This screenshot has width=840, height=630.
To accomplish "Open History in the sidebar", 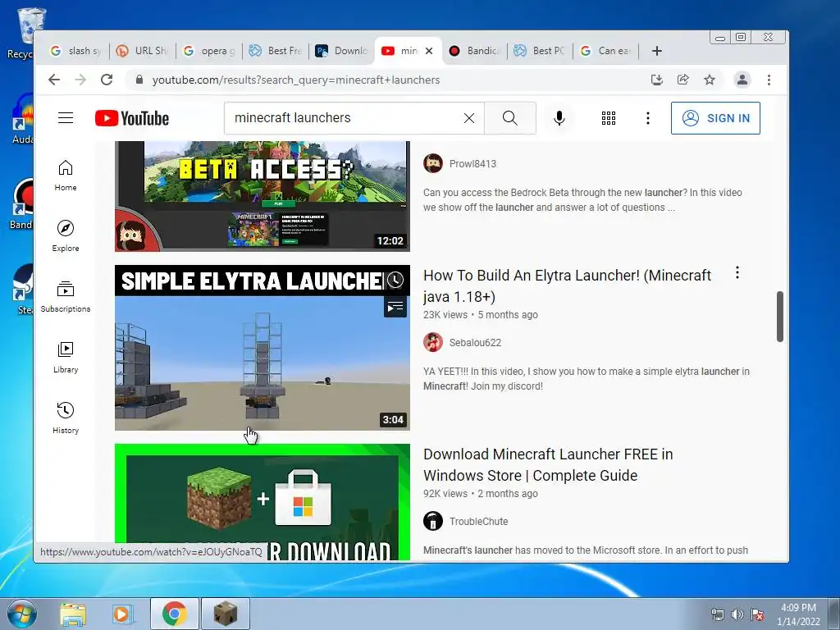I will (x=66, y=418).
